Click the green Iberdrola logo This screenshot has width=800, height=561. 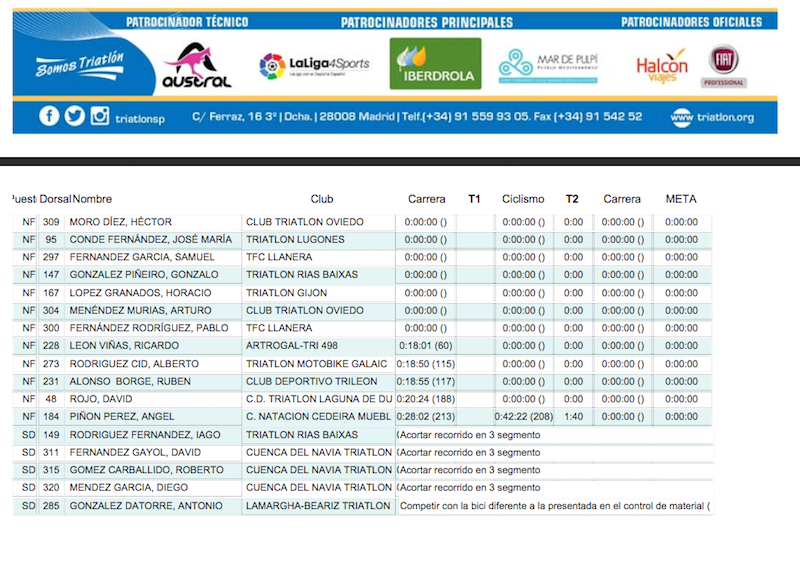[435, 64]
